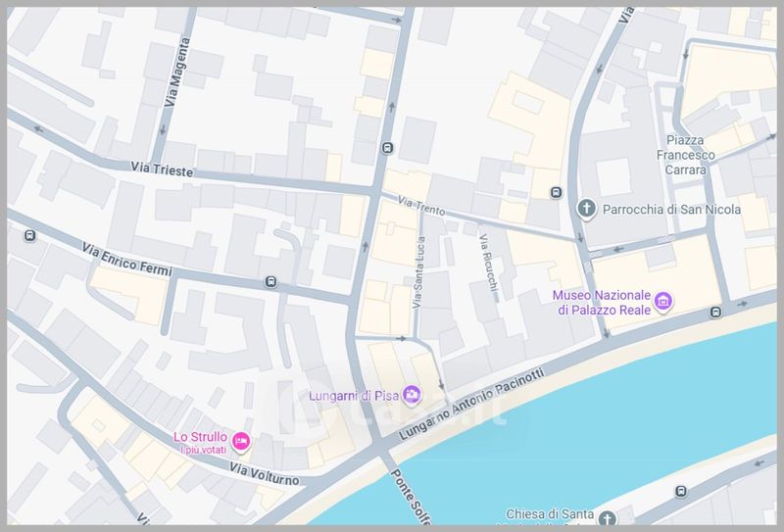Select bus stop right of Via Enrico Fermi label
This screenshot has height=532, width=784.
pyautogui.click(x=270, y=283)
